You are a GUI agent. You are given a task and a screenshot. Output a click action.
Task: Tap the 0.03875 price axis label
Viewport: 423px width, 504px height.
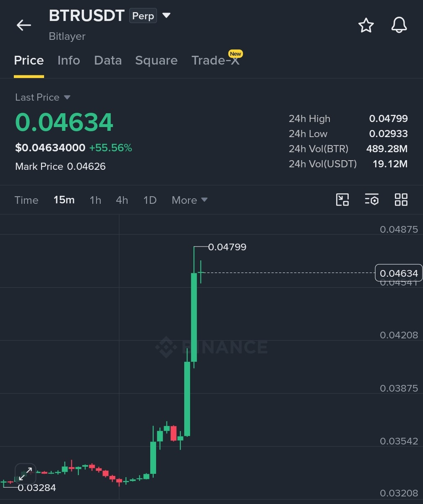tap(399, 388)
